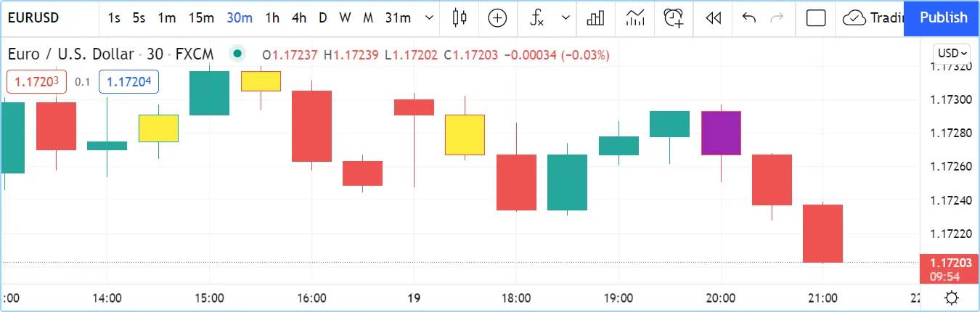
Task: Select the 4h timeframe
Action: click(299, 18)
